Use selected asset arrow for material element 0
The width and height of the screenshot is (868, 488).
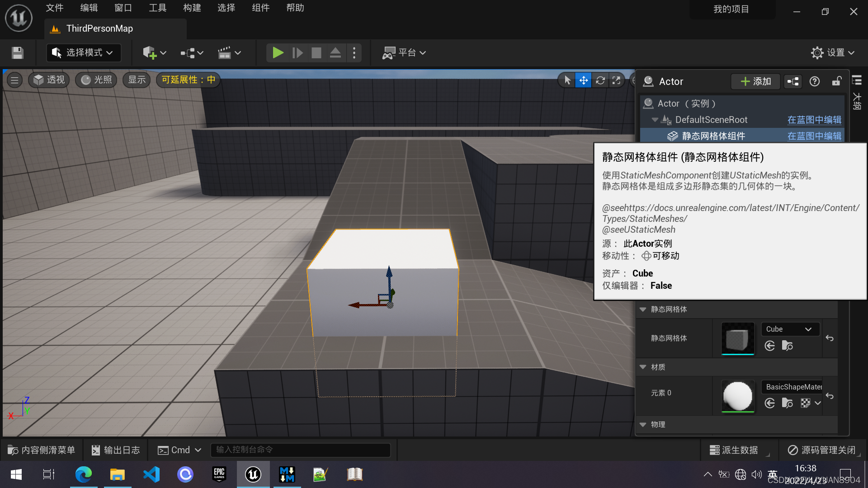point(770,403)
